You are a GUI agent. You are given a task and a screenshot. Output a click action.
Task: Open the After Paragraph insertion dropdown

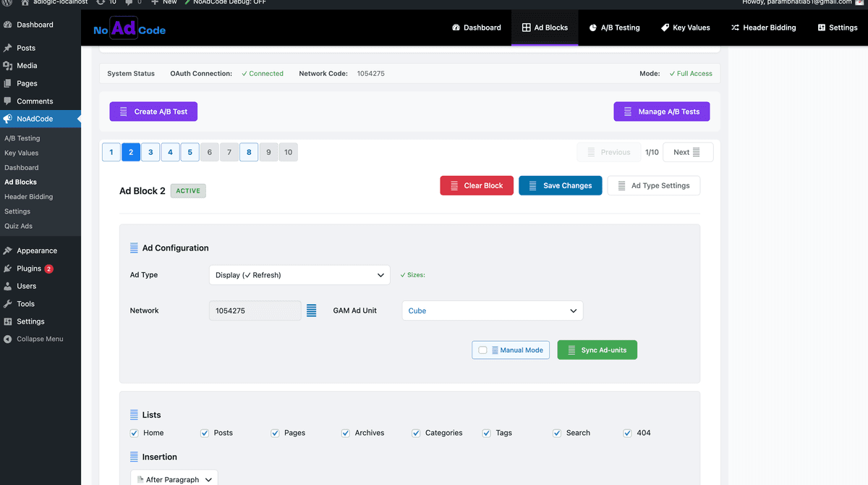click(x=174, y=478)
